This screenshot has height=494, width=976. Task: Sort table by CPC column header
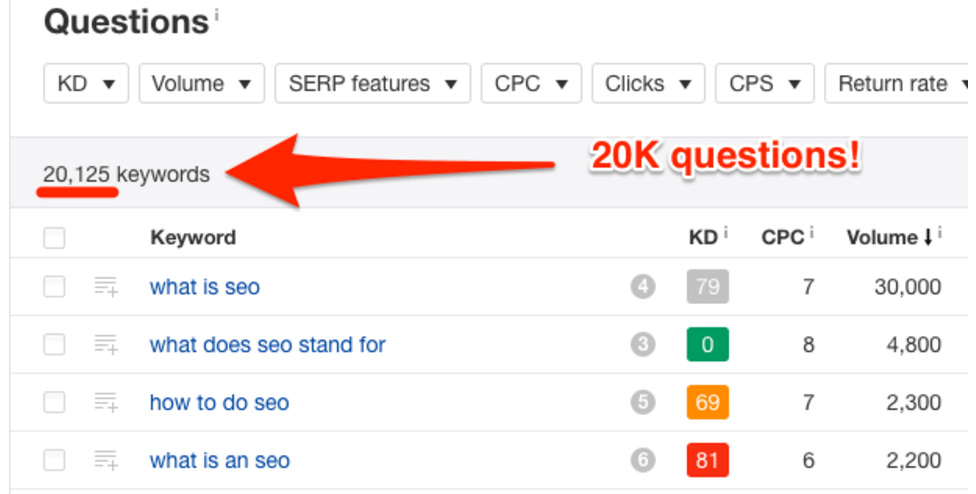tap(781, 238)
